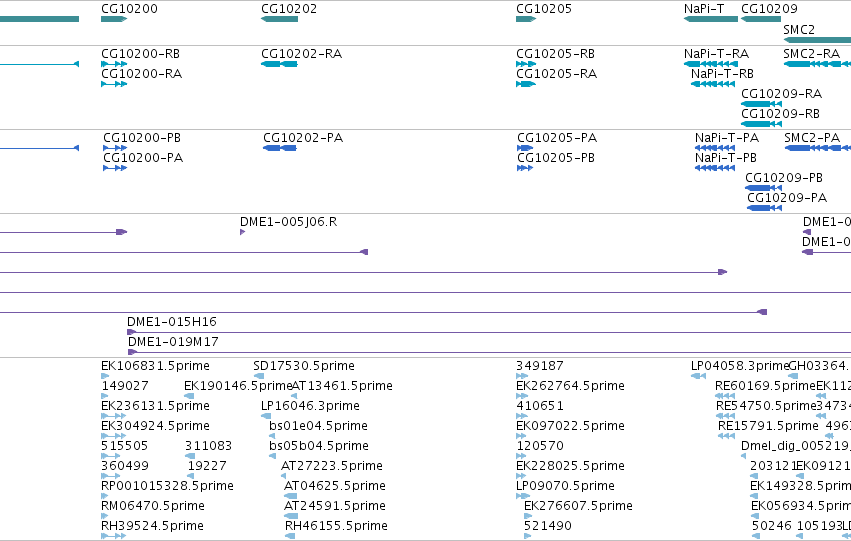Click EST feature 515505
851x541 pixels.
(111, 456)
